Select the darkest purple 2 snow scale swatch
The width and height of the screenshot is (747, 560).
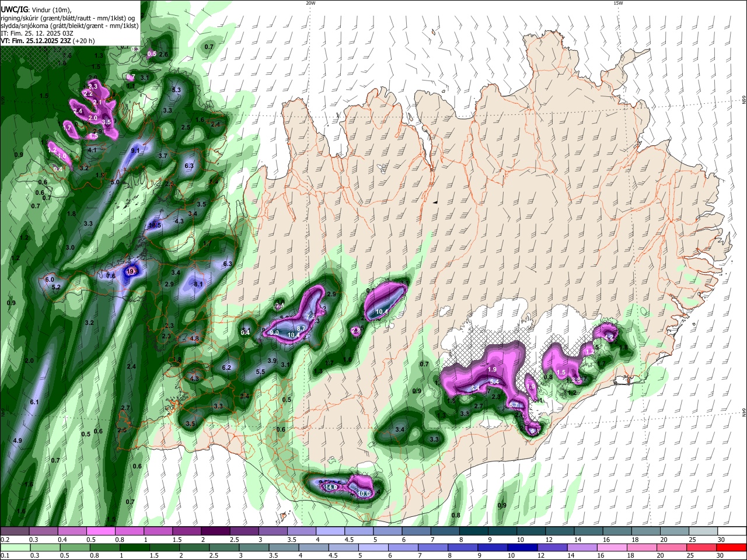pos(215,531)
